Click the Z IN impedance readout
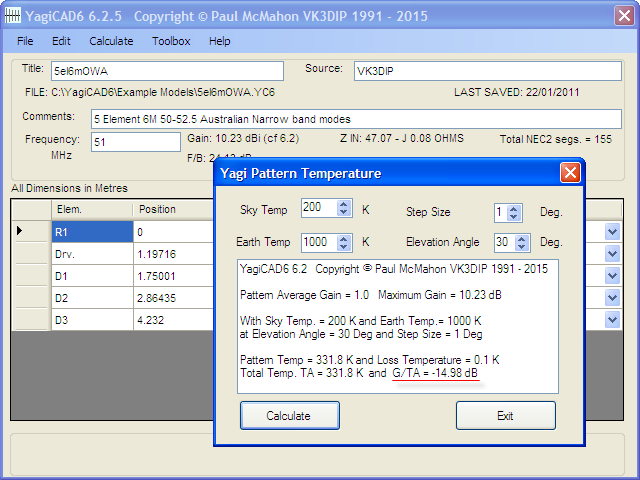This screenshot has height=480, width=640. point(402,139)
